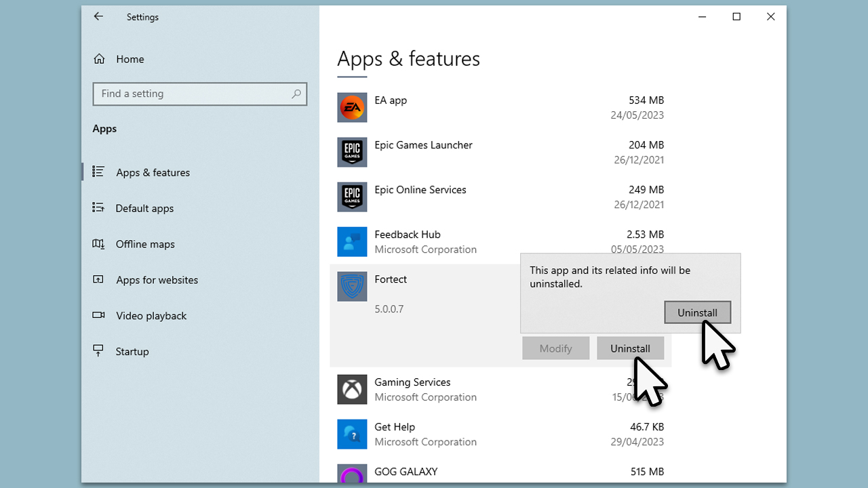Click the Gaming Services Xbox icon
Screen dimensions: 868x488
(352, 390)
